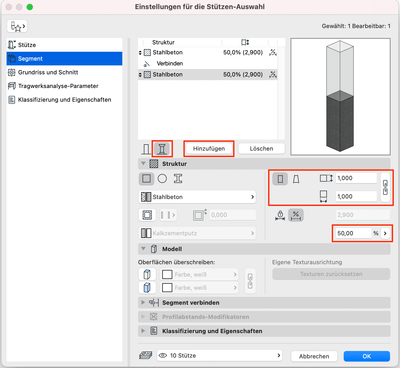Choose multi-segment column icon

tap(162, 149)
